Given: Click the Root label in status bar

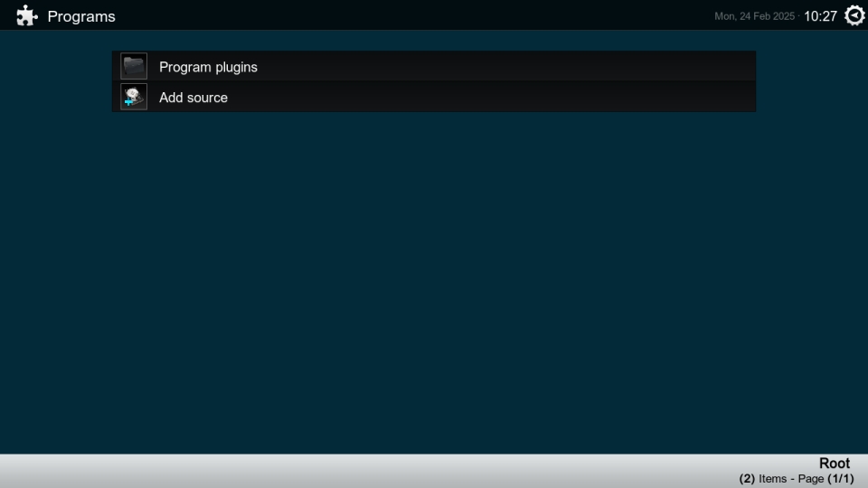Looking at the screenshot, I should [x=835, y=463].
